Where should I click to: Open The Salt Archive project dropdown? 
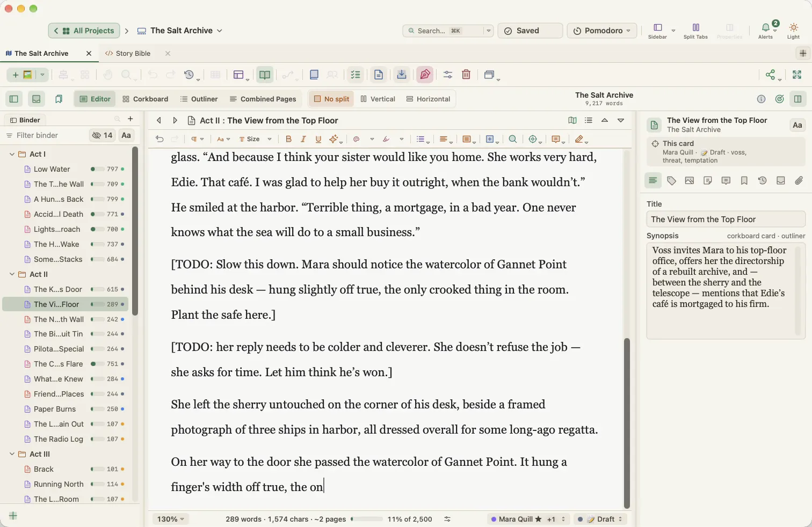(180, 31)
